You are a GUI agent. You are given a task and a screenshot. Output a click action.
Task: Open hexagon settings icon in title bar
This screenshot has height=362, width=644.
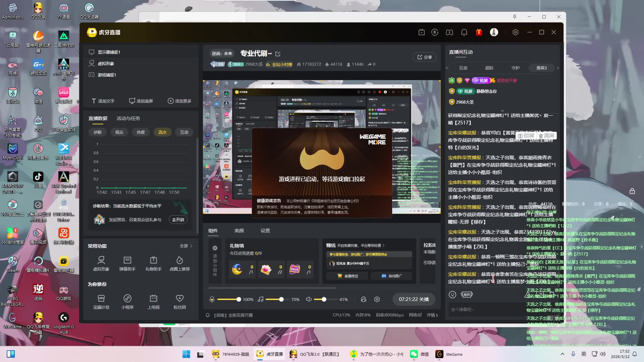click(x=515, y=32)
